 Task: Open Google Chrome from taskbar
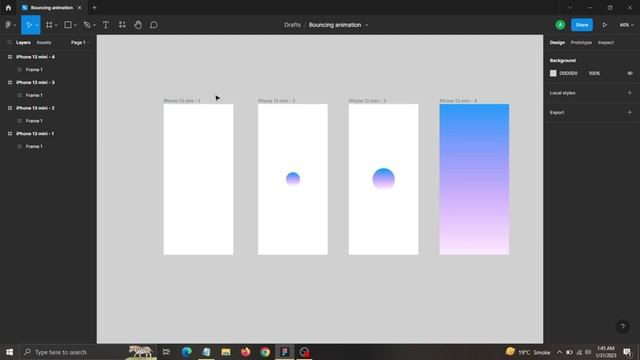point(265,352)
